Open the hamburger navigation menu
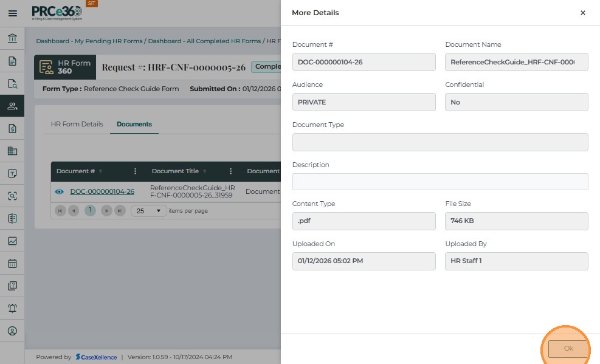Viewport: 600px width, 364px height. click(x=13, y=13)
